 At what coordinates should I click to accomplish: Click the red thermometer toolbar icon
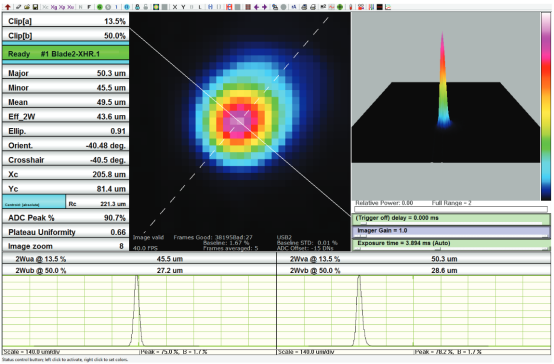(351, 7)
